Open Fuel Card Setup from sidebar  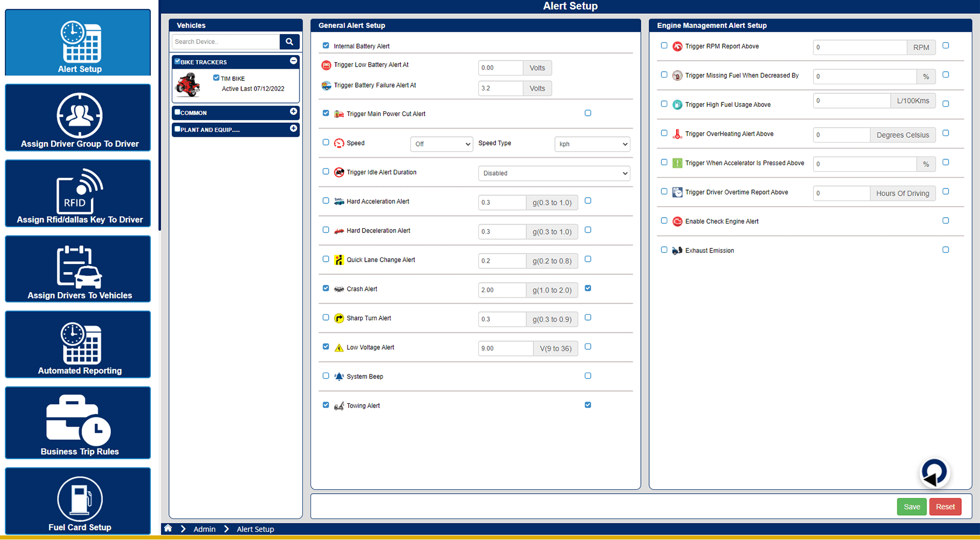(x=78, y=501)
